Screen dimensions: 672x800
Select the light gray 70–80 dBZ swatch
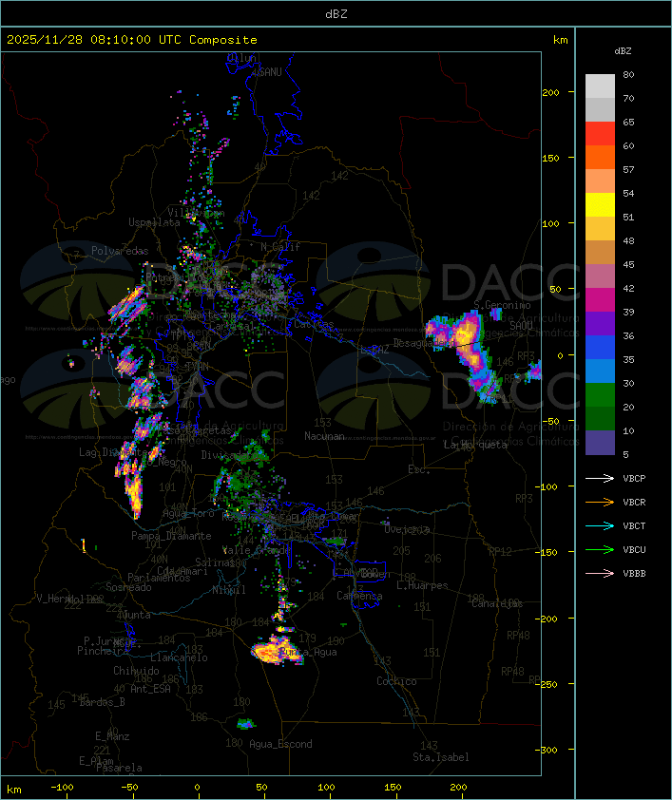pyautogui.click(x=600, y=86)
